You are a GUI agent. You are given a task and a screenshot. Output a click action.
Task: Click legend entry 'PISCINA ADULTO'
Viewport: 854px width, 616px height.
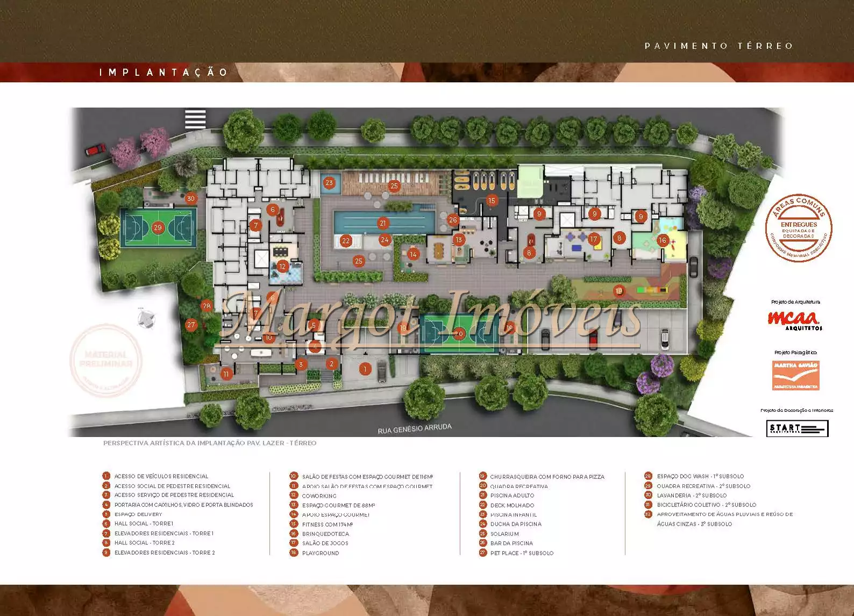coord(513,496)
